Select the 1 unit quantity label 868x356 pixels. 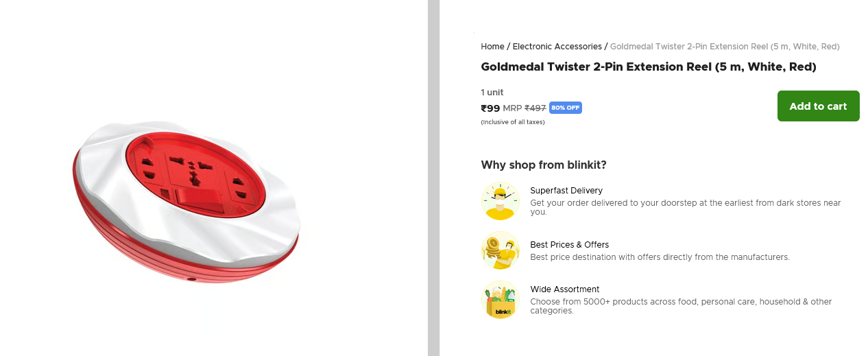(x=492, y=93)
